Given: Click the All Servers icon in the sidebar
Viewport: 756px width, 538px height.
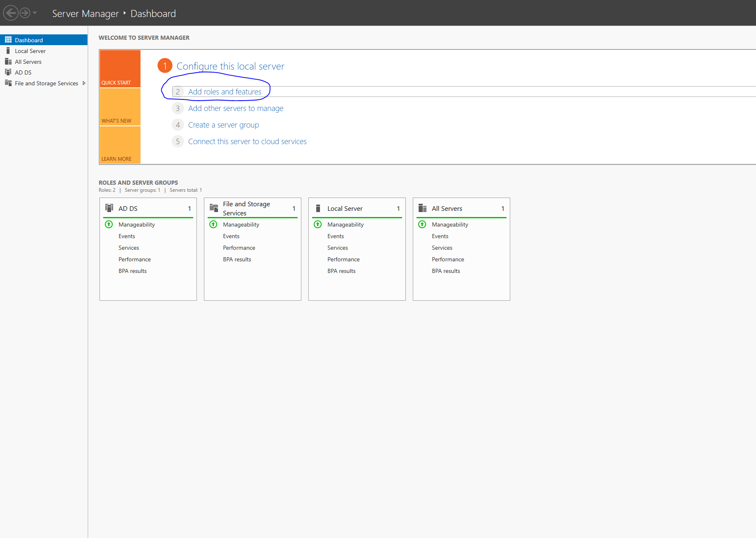Looking at the screenshot, I should point(9,61).
